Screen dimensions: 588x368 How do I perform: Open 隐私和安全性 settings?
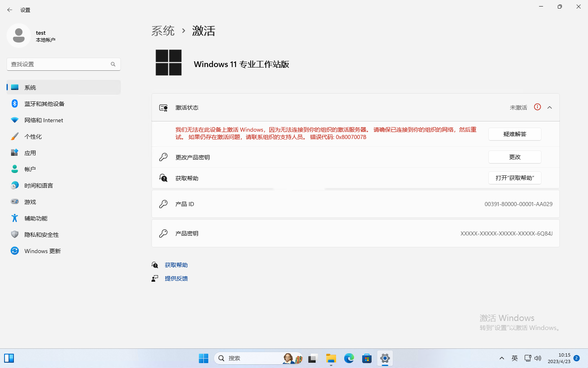[x=64, y=235]
